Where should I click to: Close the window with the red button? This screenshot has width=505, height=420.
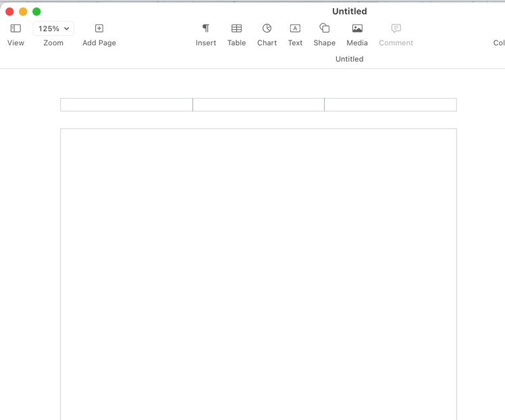(x=9, y=11)
